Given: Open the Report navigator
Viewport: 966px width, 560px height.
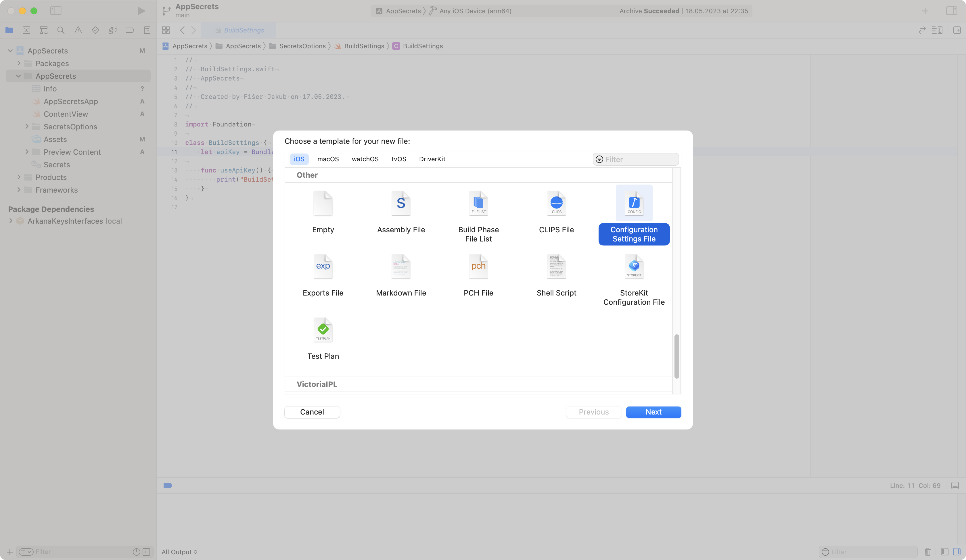Looking at the screenshot, I should coord(147,30).
